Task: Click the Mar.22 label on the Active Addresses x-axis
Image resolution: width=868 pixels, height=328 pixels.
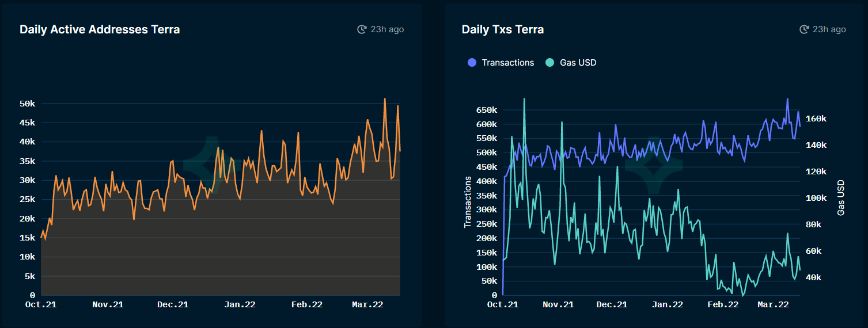Action: 367,305
